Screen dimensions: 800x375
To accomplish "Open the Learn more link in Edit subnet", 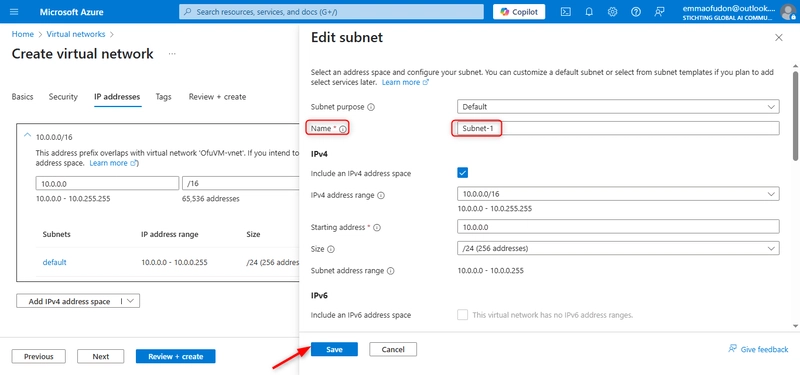I will click(x=405, y=82).
